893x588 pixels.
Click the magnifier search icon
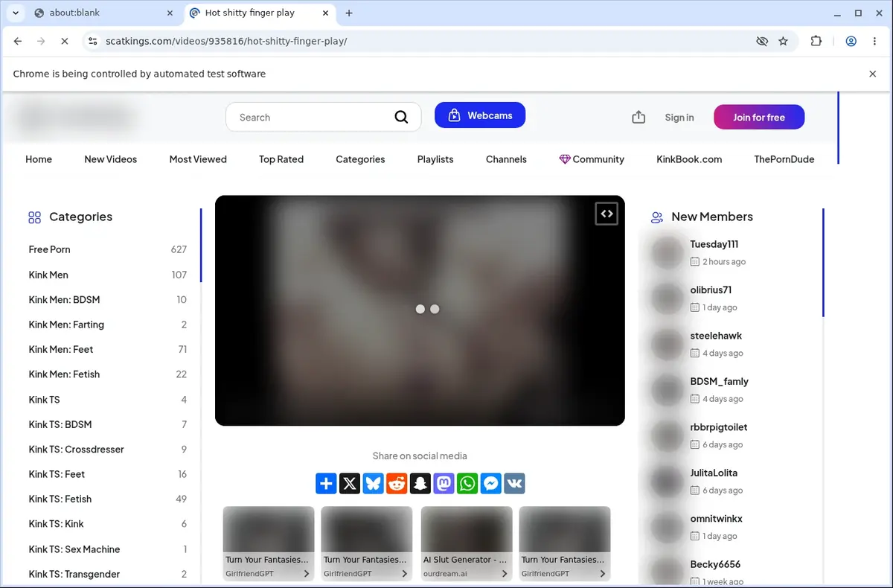tap(401, 117)
